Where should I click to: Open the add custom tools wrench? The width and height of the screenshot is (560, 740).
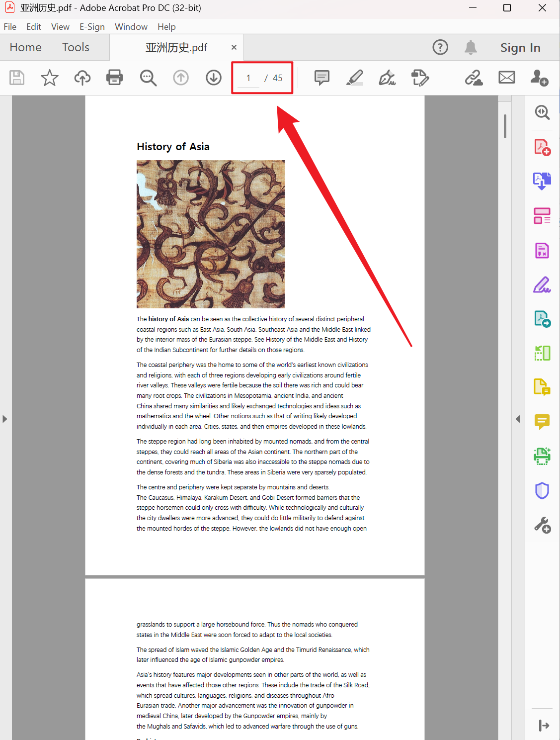[542, 525]
